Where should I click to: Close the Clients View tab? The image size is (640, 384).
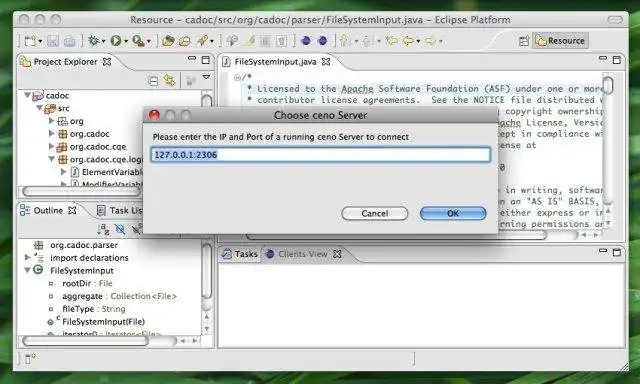(337, 254)
